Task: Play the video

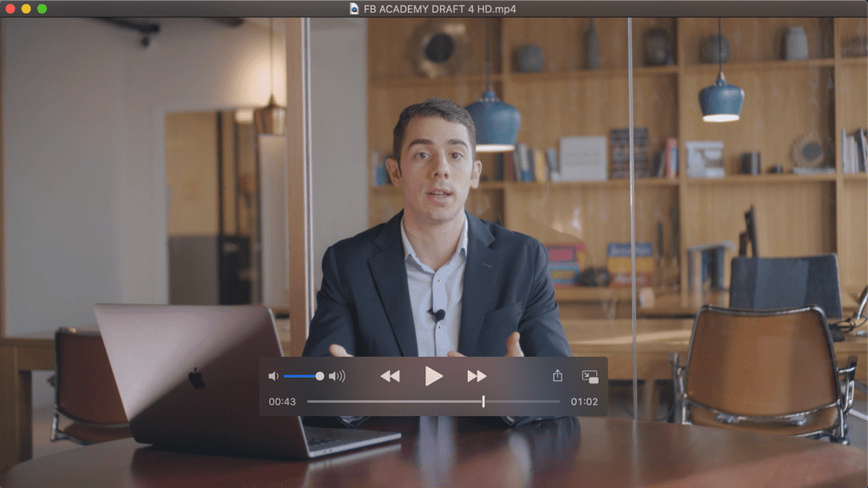Action: tap(433, 377)
